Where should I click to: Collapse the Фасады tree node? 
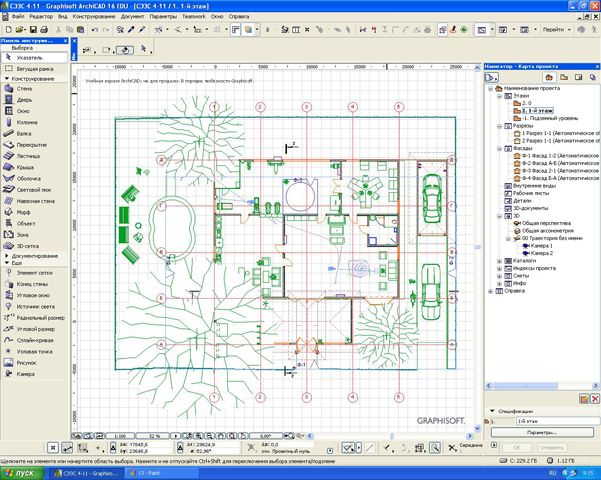499,149
